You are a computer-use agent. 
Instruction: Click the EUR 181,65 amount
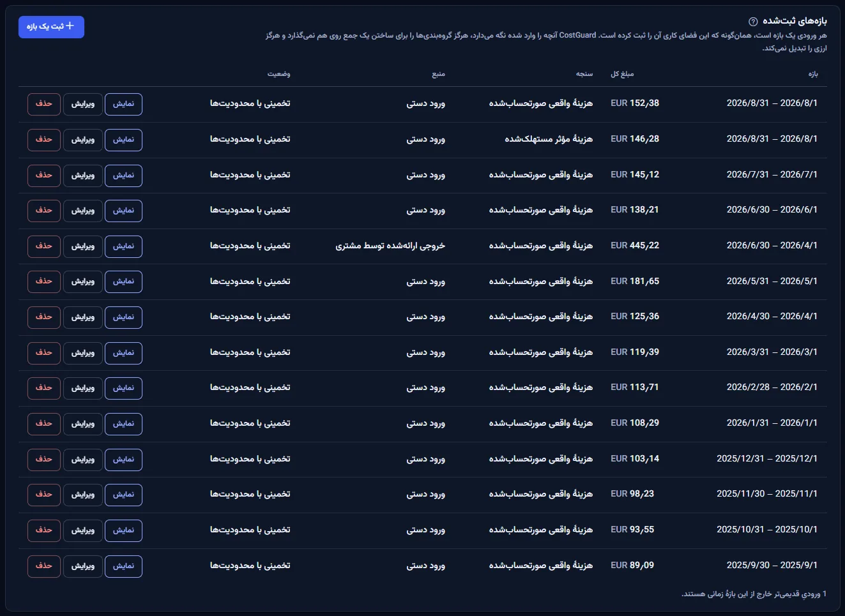pos(635,282)
